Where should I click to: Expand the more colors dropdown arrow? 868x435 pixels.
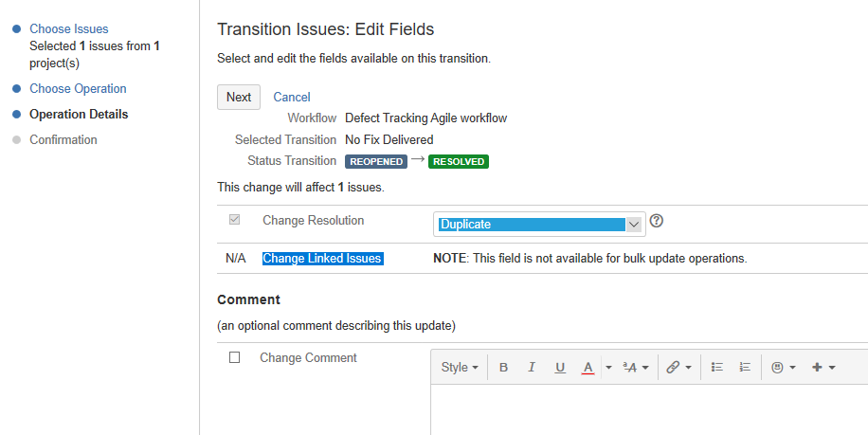pos(608,368)
